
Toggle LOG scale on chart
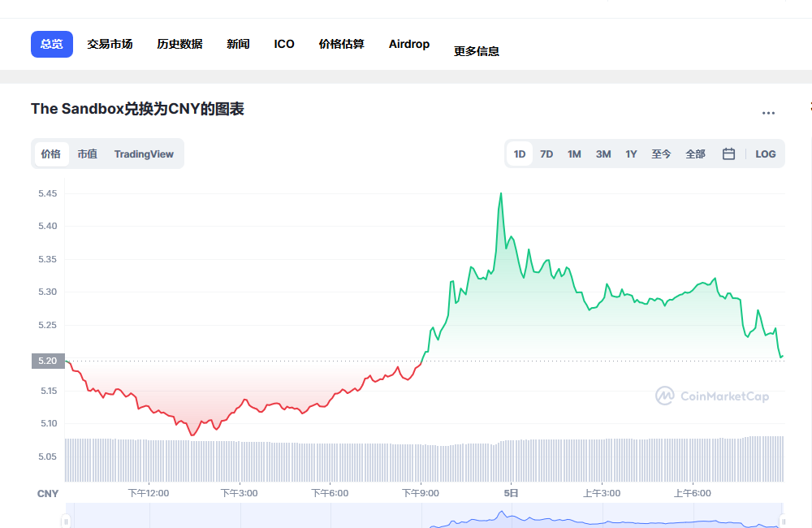pos(766,154)
